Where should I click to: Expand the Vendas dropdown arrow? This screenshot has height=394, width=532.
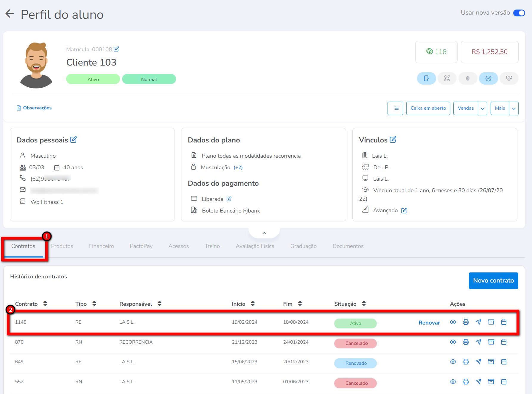[483, 108]
